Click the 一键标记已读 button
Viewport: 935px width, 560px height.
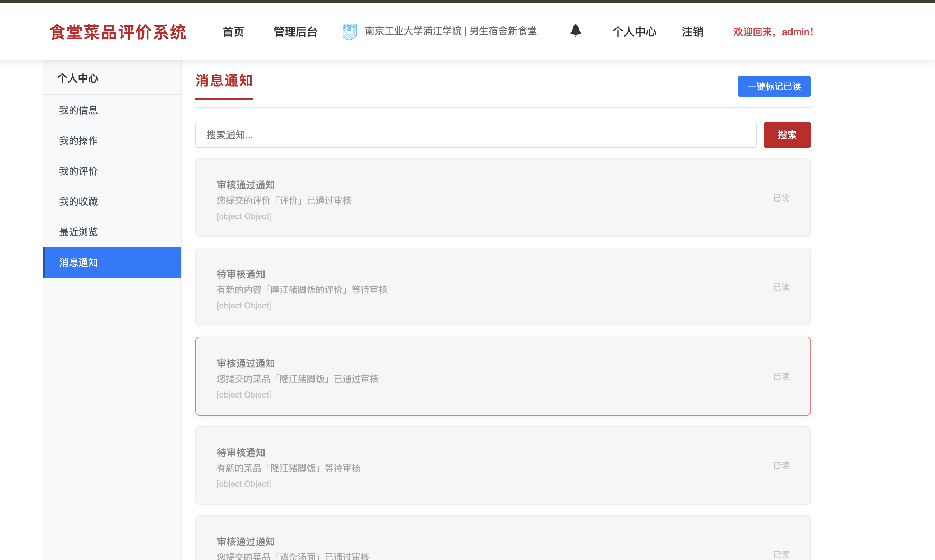click(x=774, y=86)
